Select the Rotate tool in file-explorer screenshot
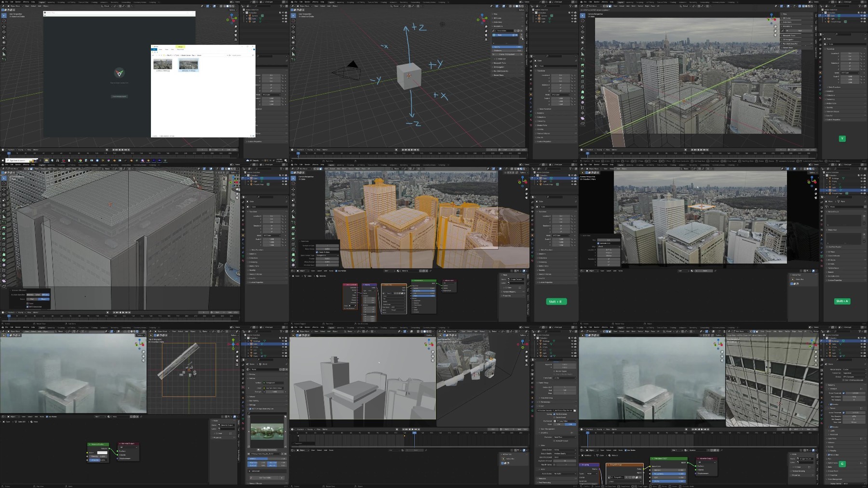 [x=4, y=31]
